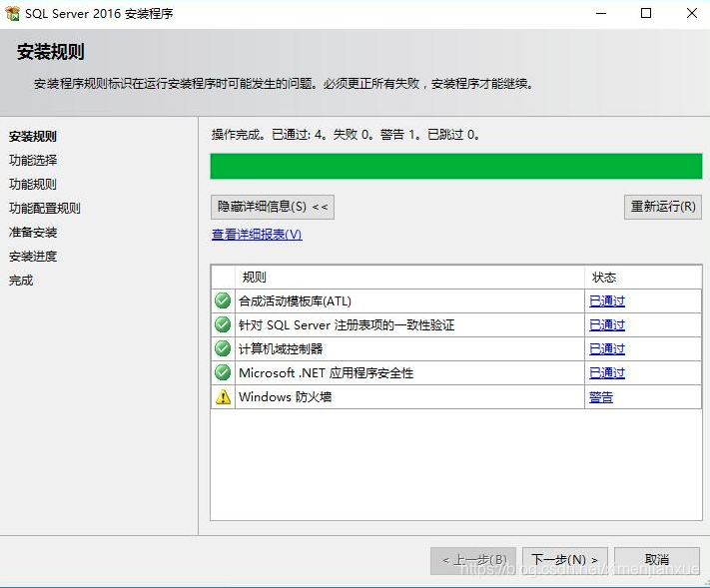Select 完成 step in sidebar

tap(21, 281)
